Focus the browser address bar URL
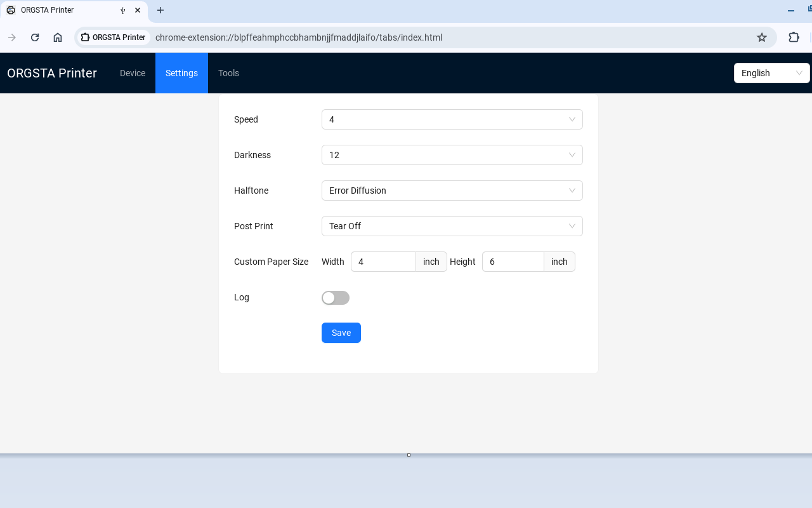812x508 pixels. click(299, 37)
